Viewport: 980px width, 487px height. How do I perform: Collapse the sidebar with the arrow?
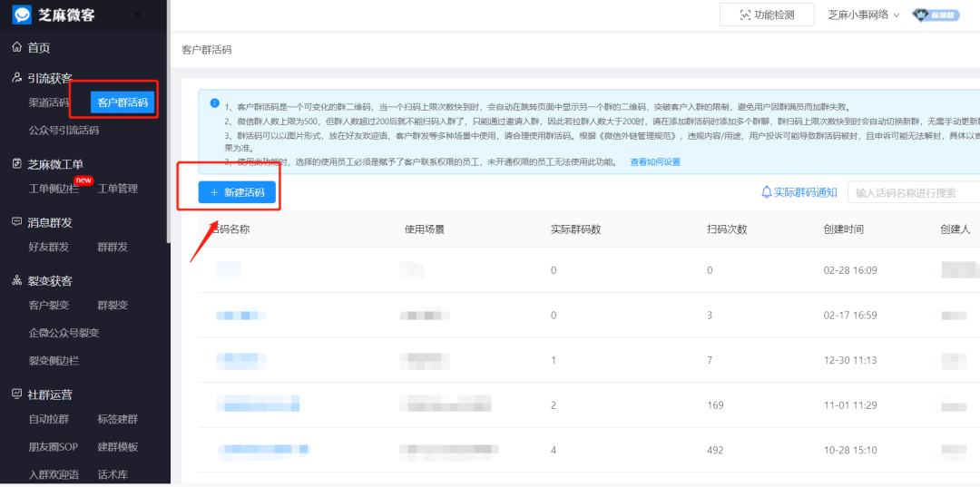click(138, 15)
